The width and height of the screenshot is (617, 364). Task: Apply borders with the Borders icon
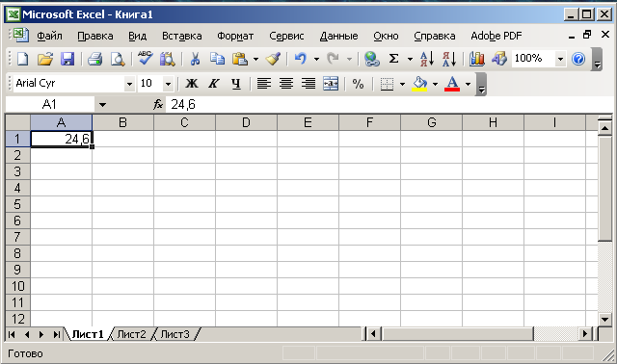[387, 84]
